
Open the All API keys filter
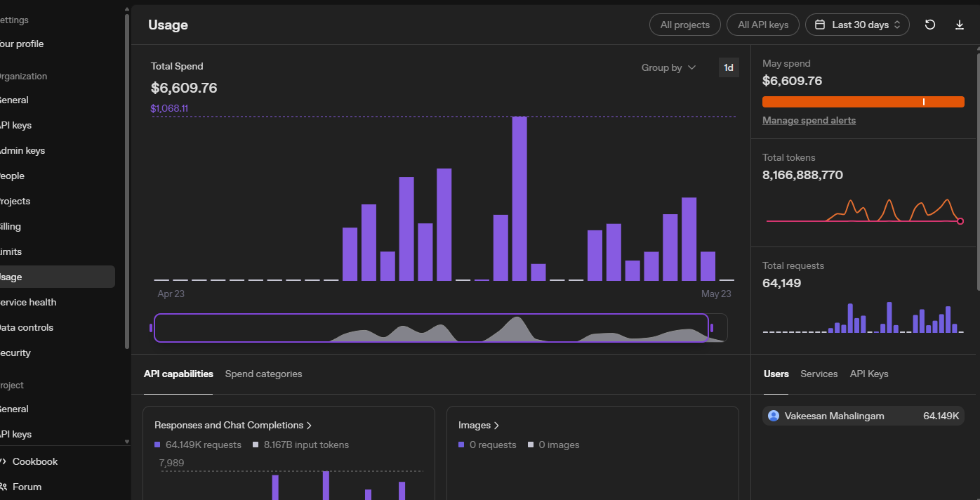click(x=763, y=25)
